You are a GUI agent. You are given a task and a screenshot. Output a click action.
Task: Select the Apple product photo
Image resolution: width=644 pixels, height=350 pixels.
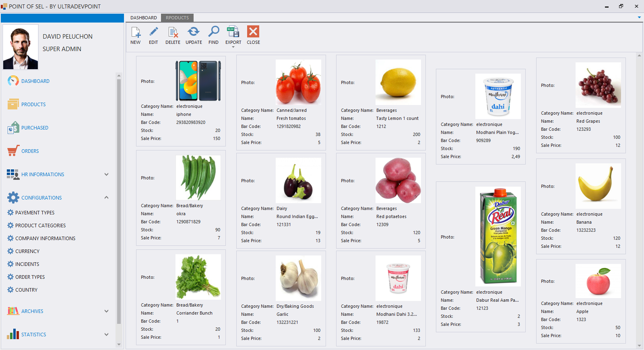[598, 281]
